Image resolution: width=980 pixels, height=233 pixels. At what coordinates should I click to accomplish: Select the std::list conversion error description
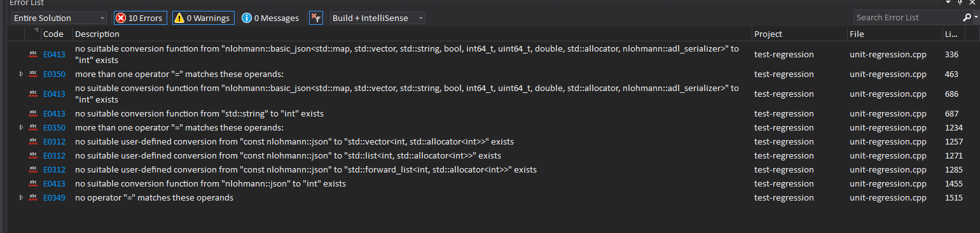click(x=288, y=155)
